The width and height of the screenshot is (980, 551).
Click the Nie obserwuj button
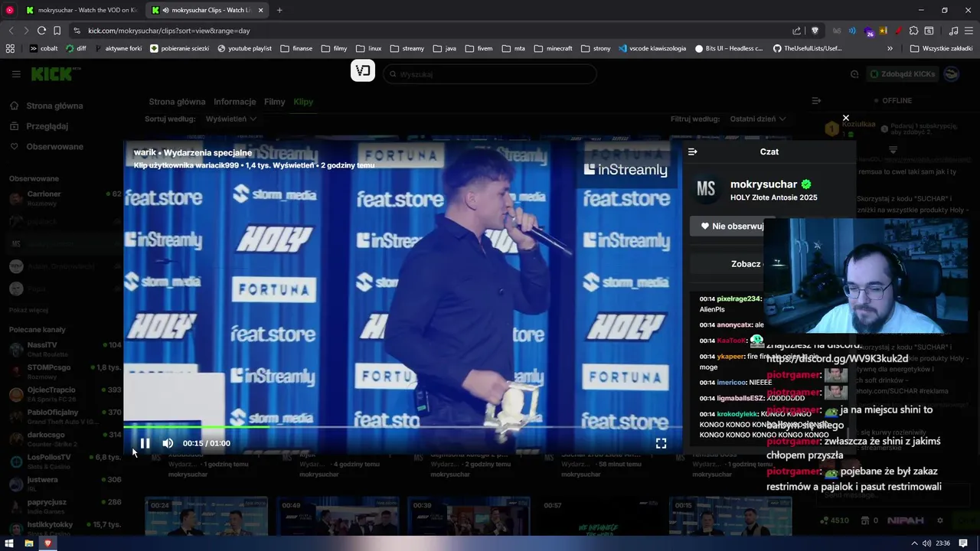732,226
